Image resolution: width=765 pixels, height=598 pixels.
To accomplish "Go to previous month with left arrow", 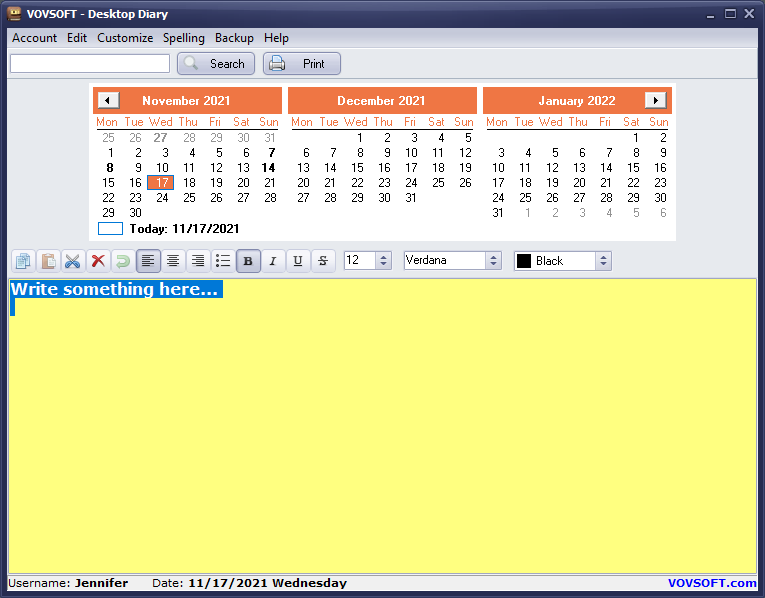I will click(108, 100).
